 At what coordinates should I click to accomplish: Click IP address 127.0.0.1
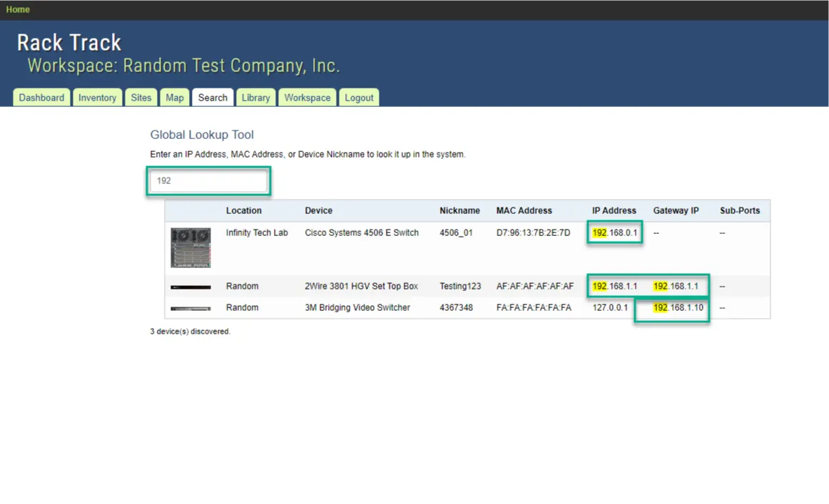tap(610, 307)
